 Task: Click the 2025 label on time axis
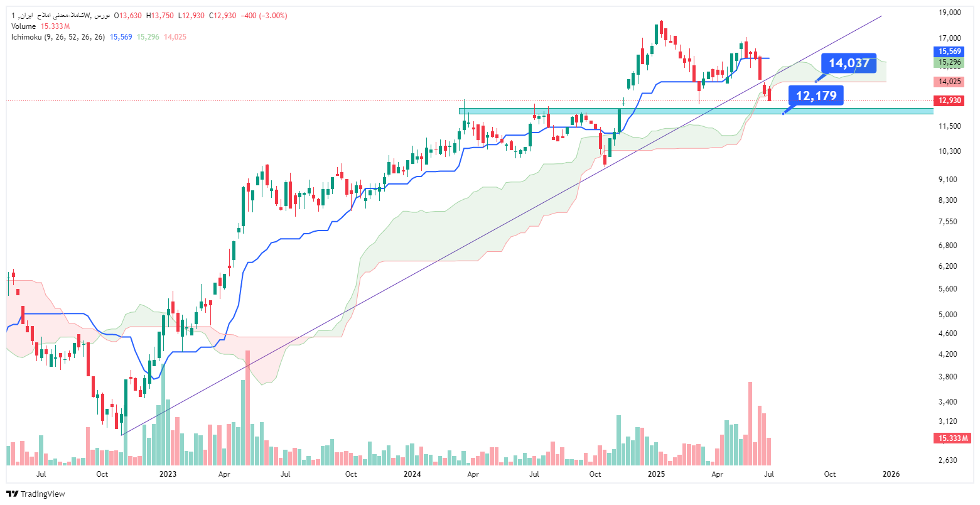click(655, 474)
